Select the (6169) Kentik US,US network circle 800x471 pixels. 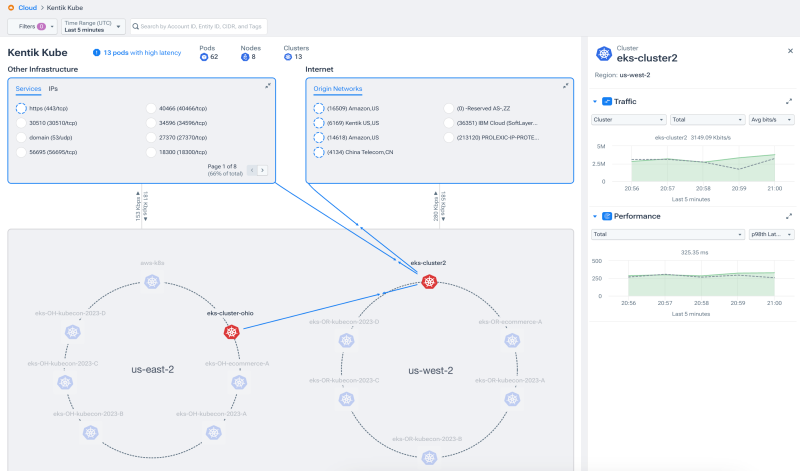pos(319,123)
